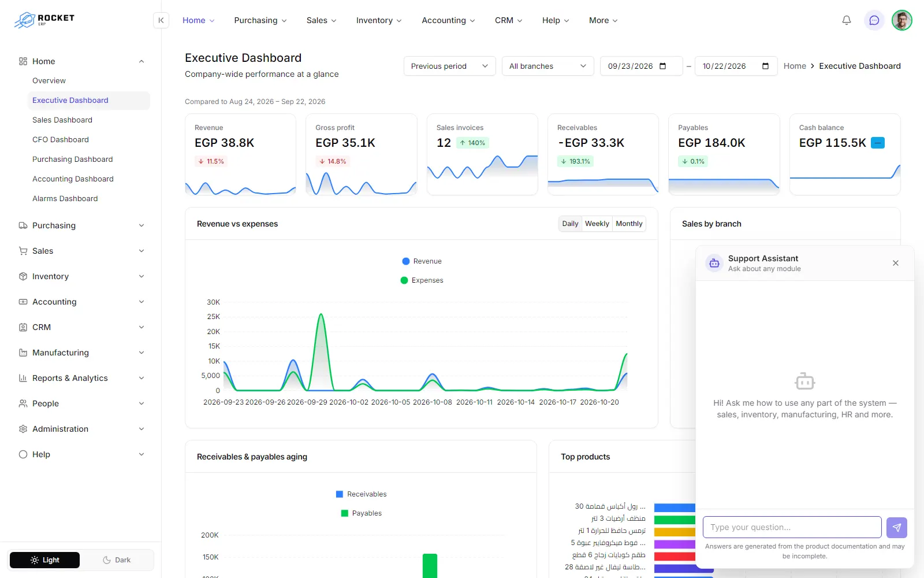Expand the Reports & Analytics section

click(x=81, y=378)
